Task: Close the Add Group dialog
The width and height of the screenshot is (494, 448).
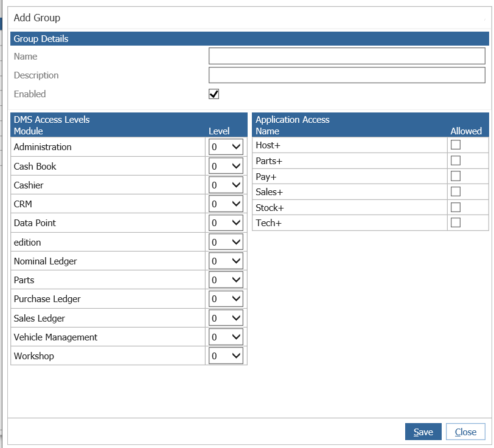Action: 465,432
